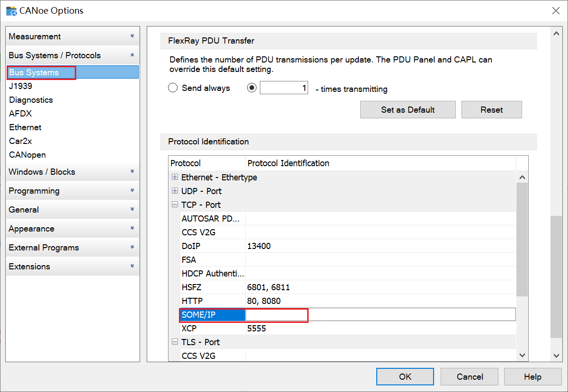The width and height of the screenshot is (568, 392).
Task: Select the CCS V2G row under TCP
Action: (213, 232)
